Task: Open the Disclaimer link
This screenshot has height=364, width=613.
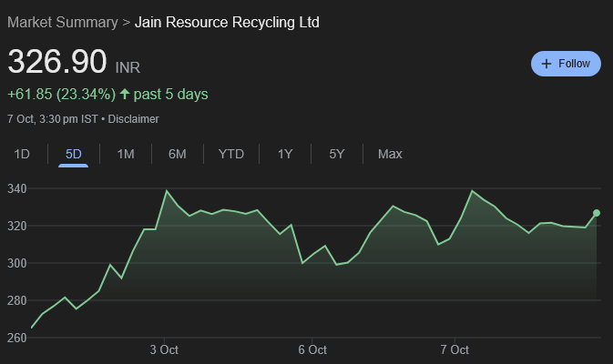Action: click(134, 119)
